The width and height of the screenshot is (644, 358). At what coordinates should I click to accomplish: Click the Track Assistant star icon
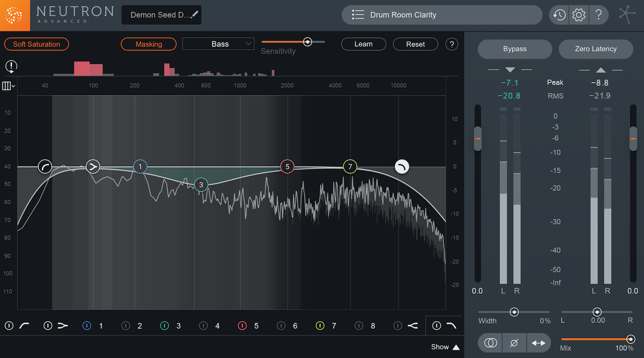click(627, 14)
